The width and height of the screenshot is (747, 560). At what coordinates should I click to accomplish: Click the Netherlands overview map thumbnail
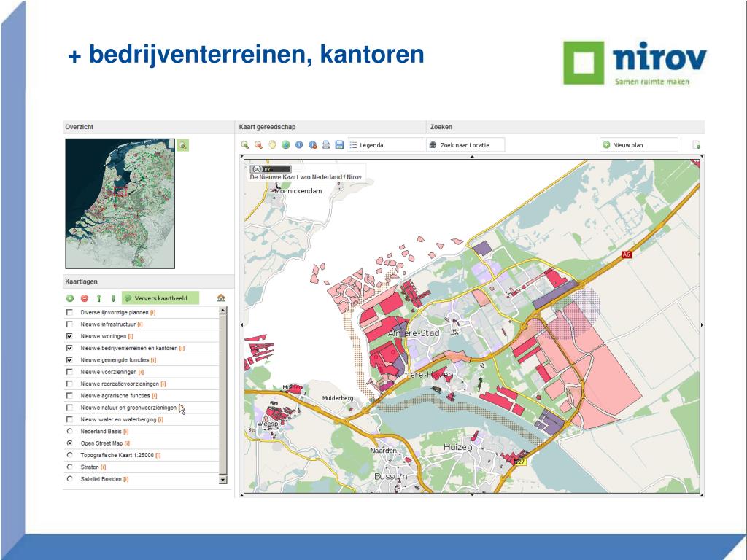pyautogui.click(x=120, y=203)
